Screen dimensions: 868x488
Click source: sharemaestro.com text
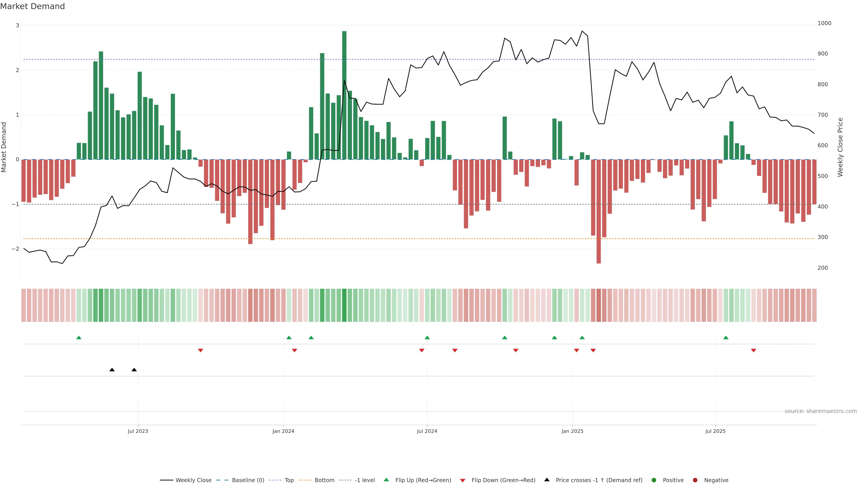(x=821, y=411)
